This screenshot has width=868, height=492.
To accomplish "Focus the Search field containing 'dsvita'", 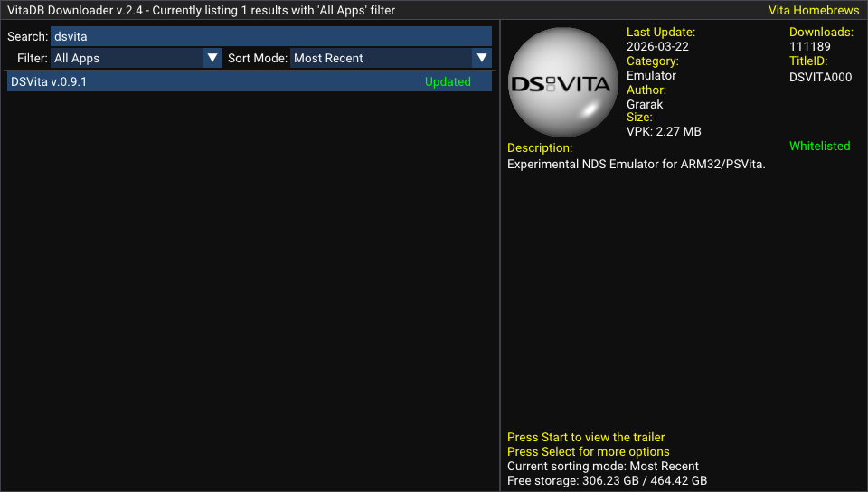I will pos(270,36).
